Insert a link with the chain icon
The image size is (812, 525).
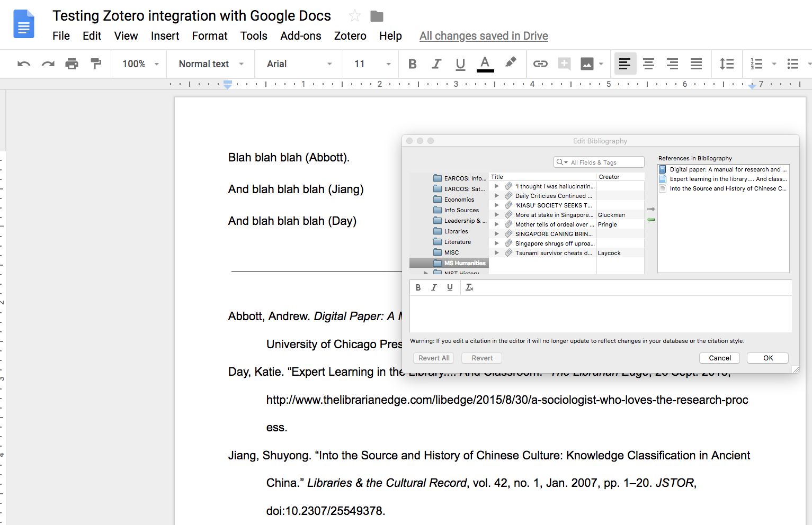(x=540, y=64)
